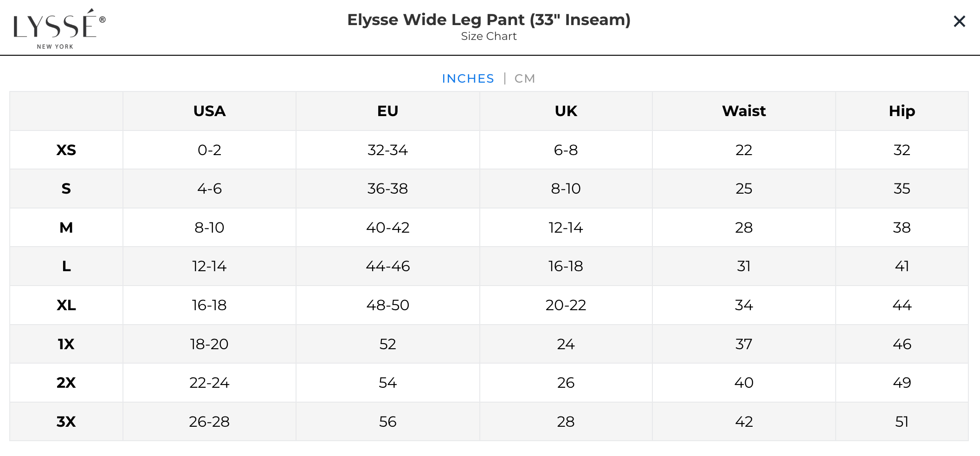Close the size chart with the X icon

pyautogui.click(x=959, y=21)
